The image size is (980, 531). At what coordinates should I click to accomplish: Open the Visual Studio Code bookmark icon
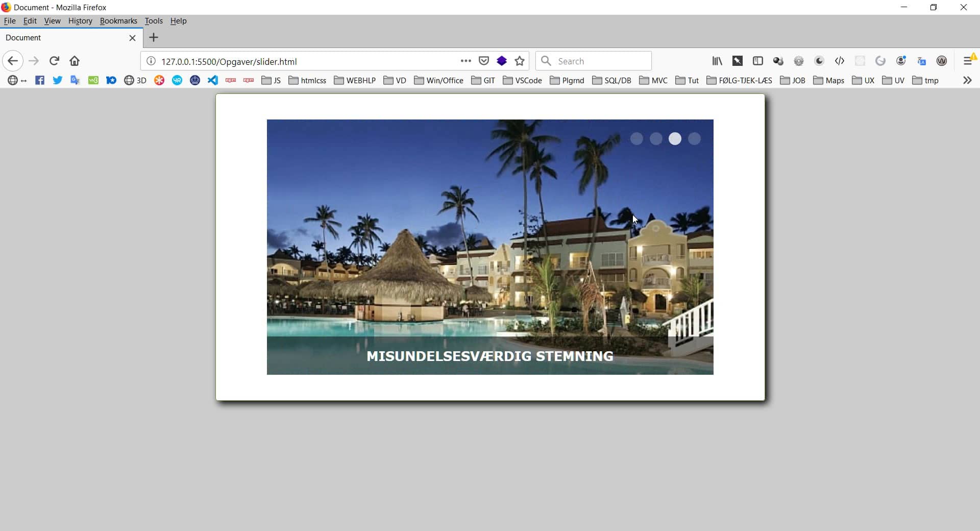click(x=213, y=81)
